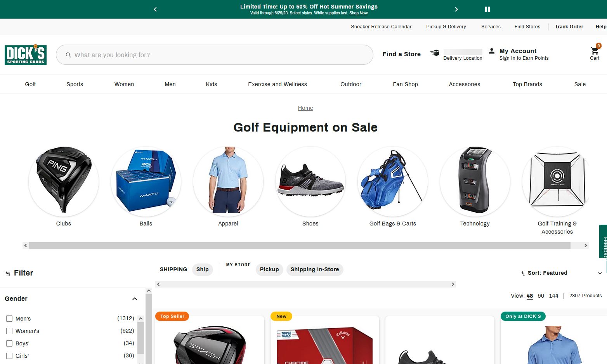Select the Pickup filter button
Screen dimensions: 607x364
[x=269, y=269]
